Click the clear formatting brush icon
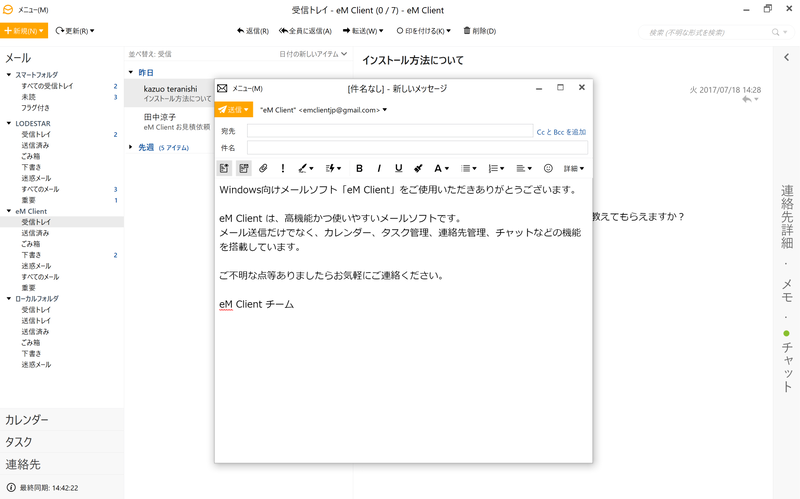Image resolution: width=800 pixels, height=499 pixels. [x=418, y=168]
